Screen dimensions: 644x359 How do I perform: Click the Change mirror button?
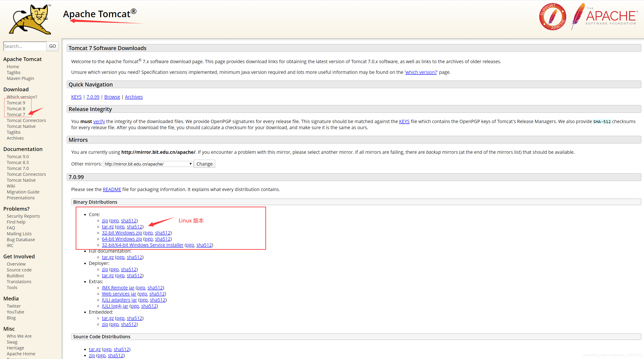[204, 164]
